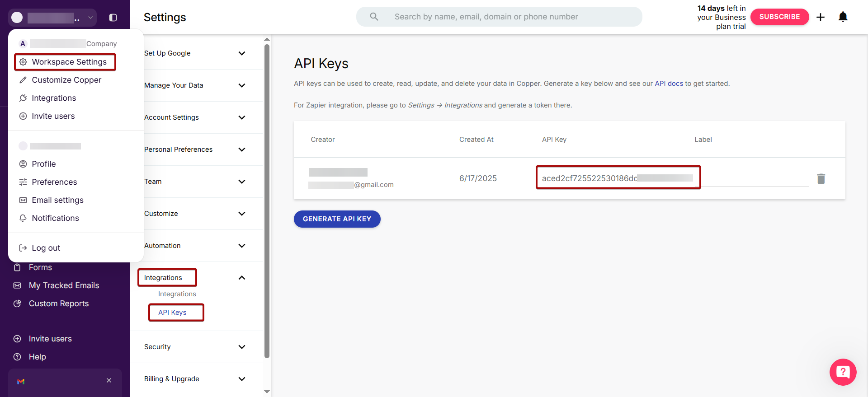Click the API key value aced2cf7…
The image size is (868, 397).
(x=617, y=178)
